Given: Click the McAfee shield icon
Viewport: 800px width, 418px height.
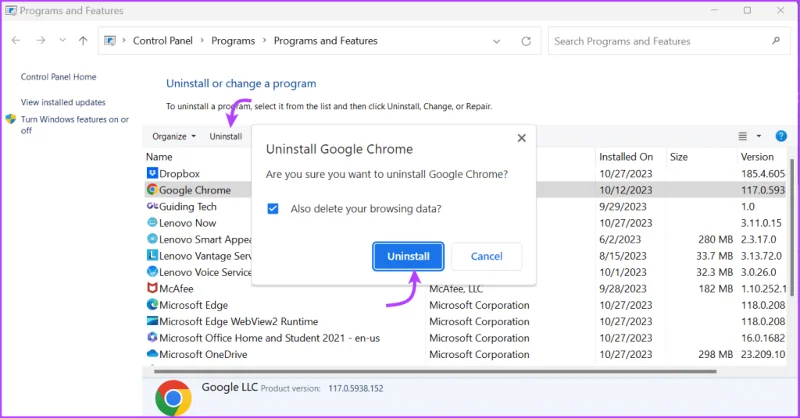Looking at the screenshot, I should tap(152, 288).
